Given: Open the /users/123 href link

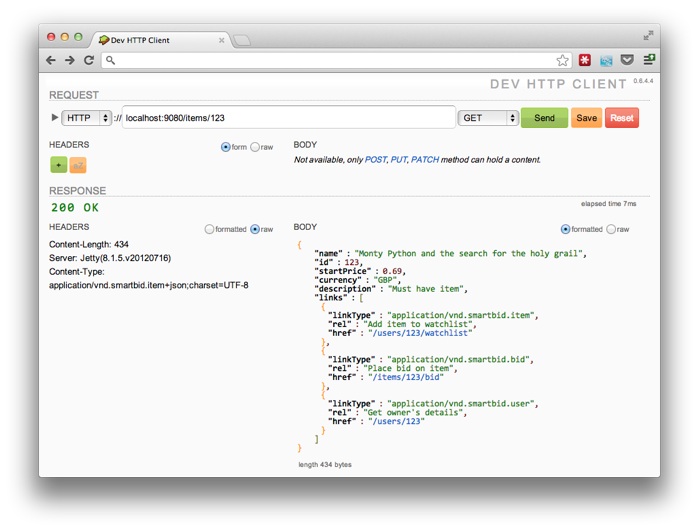Looking at the screenshot, I should [x=396, y=421].
